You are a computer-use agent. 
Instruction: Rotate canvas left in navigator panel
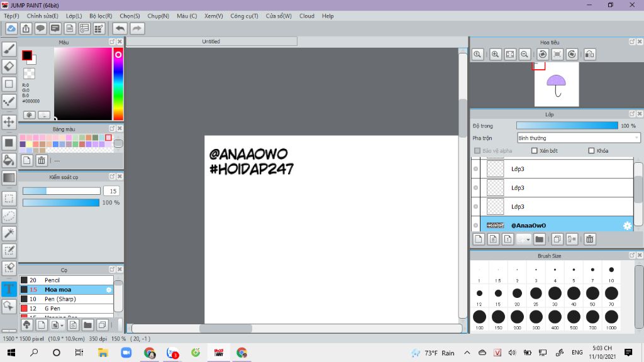point(543,54)
